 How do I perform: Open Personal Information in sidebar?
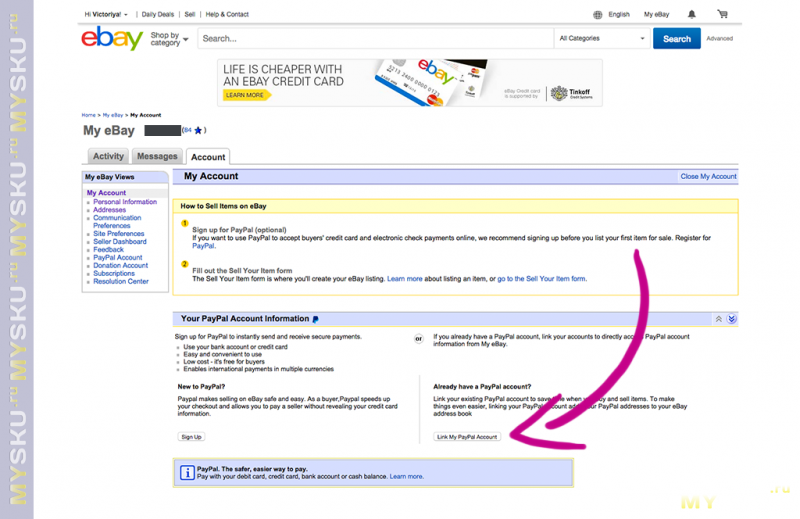[125, 202]
